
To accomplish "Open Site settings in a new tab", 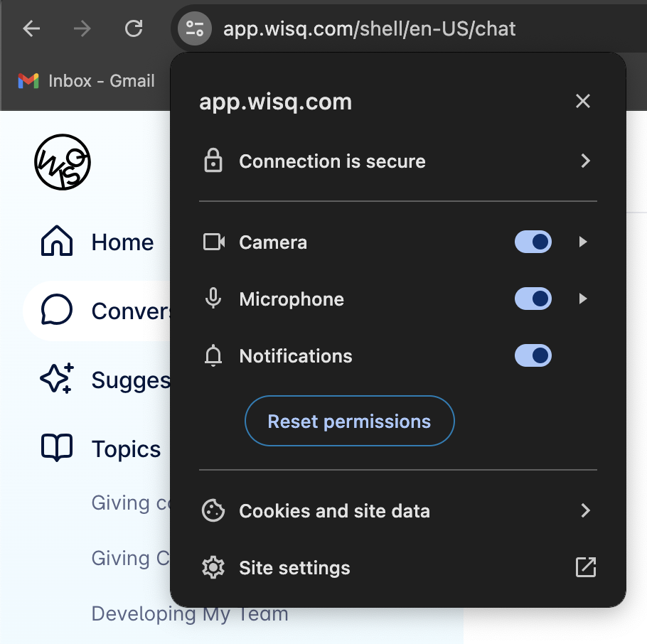I will (585, 567).
